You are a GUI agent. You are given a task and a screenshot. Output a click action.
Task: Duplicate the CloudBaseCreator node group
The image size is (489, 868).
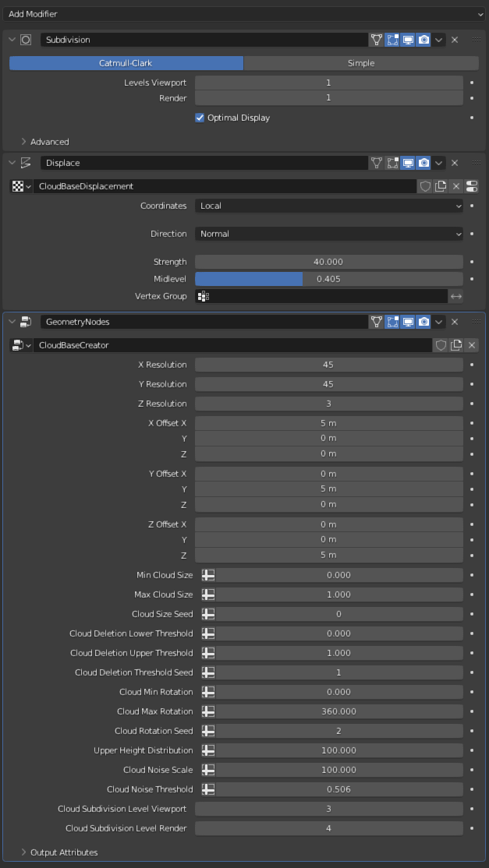pos(456,345)
